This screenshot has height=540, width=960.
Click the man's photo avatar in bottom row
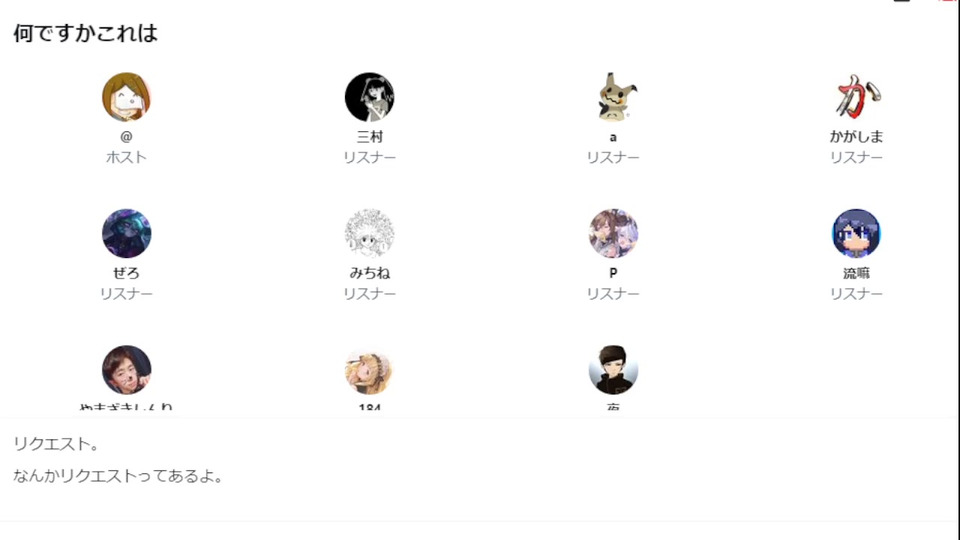(x=126, y=370)
